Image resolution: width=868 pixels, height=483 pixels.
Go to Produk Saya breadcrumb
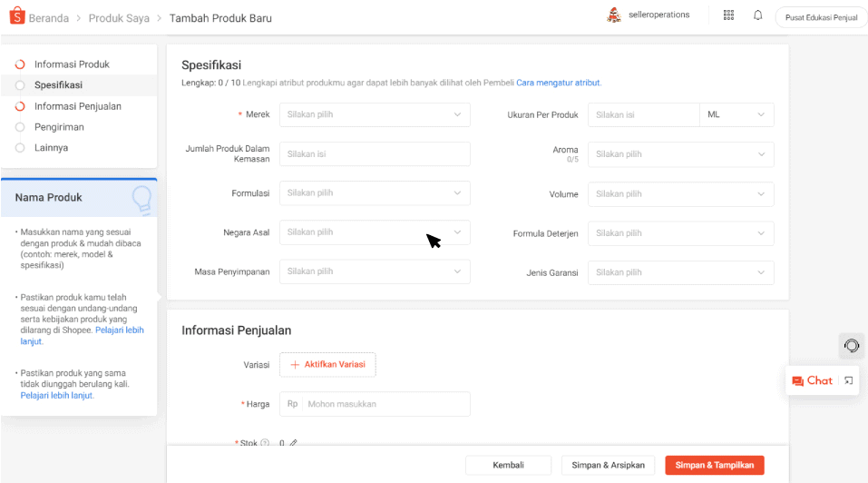pos(119,18)
